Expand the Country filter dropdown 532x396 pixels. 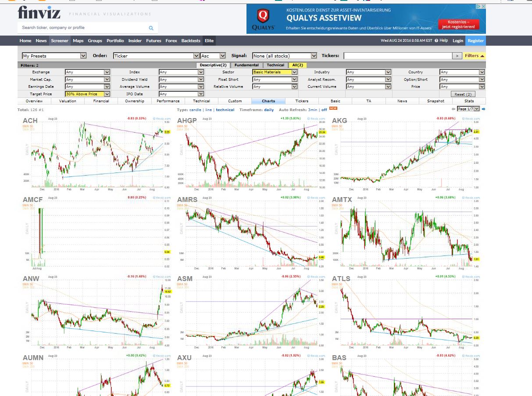pos(462,72)
